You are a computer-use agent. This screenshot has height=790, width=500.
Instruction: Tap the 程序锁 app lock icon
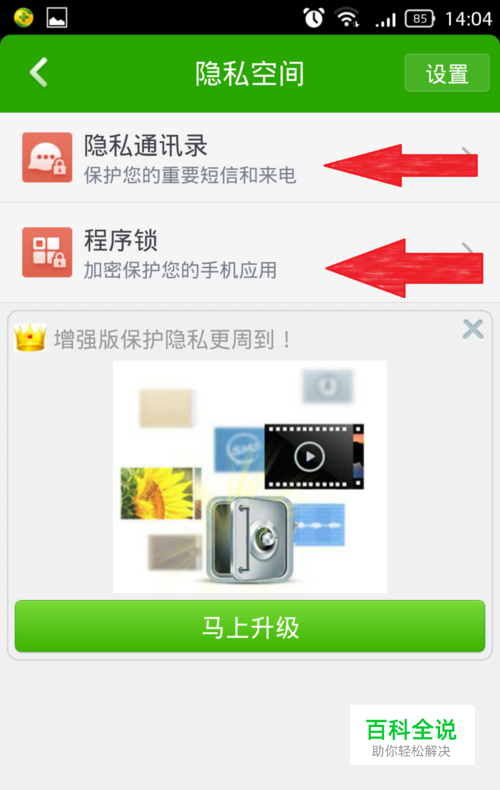click(x=47, y=252)
